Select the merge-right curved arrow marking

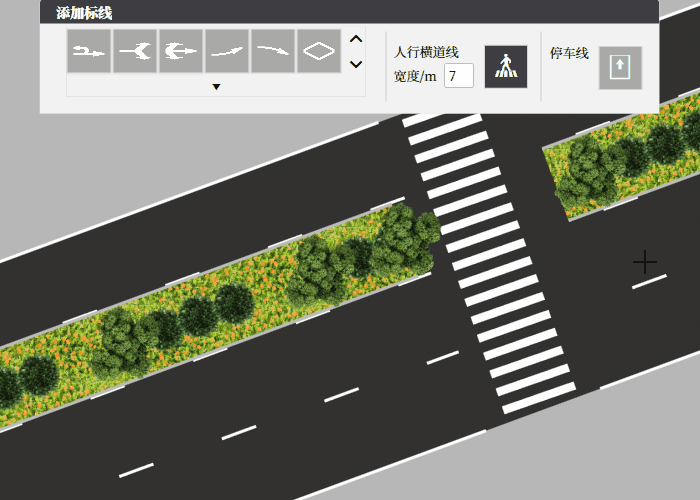273,51
